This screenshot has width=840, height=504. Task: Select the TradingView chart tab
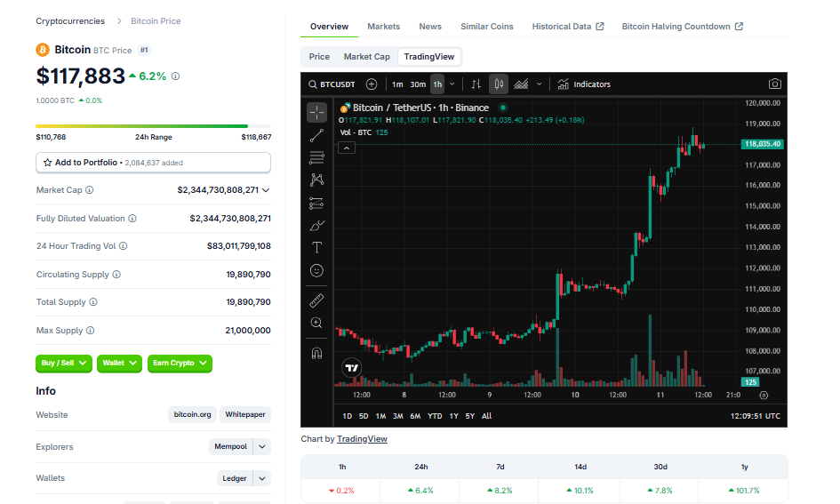point(429,57)
